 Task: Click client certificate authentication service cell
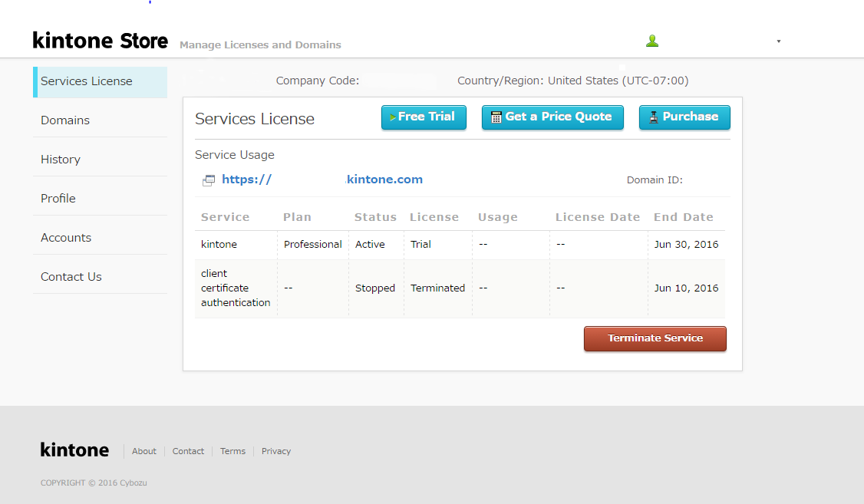click(x=236, y=288)
